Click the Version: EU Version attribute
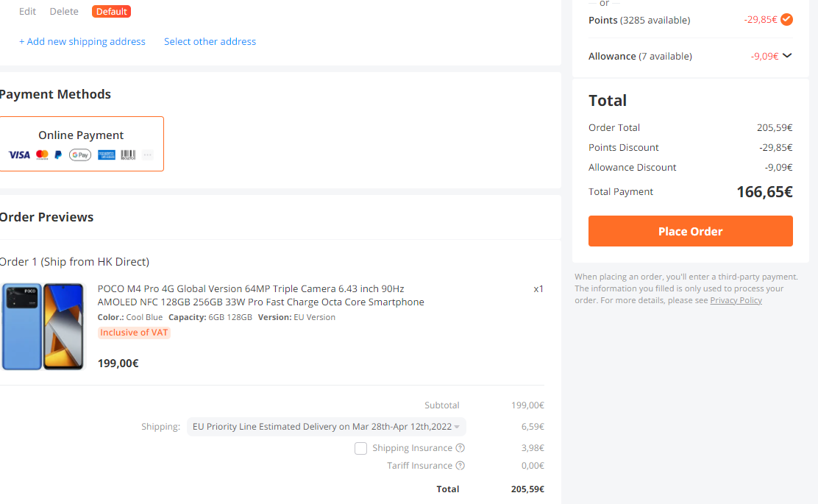Screen dimensions: 818x504 [297, 317]
